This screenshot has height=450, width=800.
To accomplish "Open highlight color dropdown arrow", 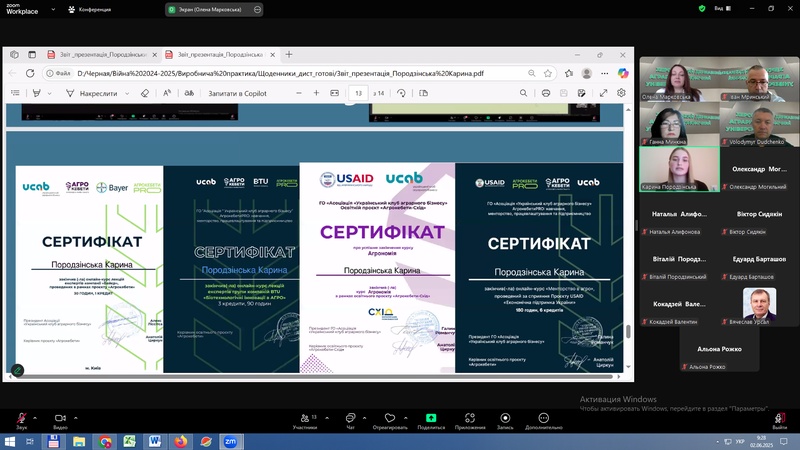I will [x=49, y=93].
